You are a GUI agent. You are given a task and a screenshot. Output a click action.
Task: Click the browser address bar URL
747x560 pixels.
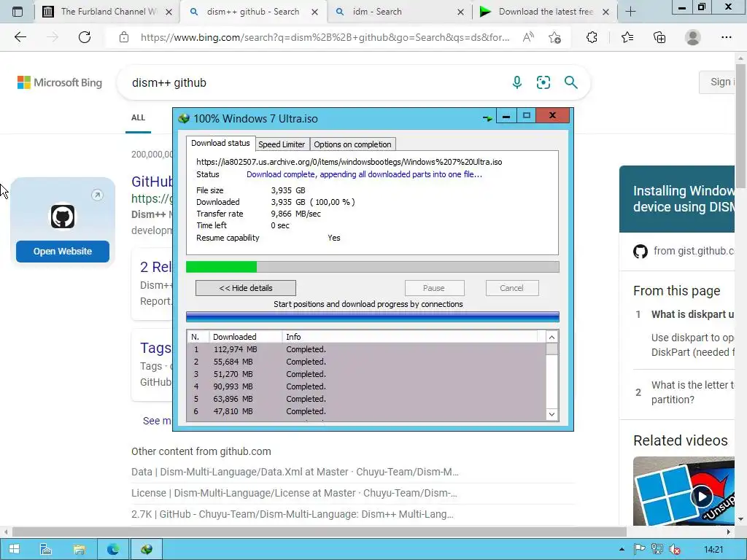pyautogui.click(x=325, y=37)
